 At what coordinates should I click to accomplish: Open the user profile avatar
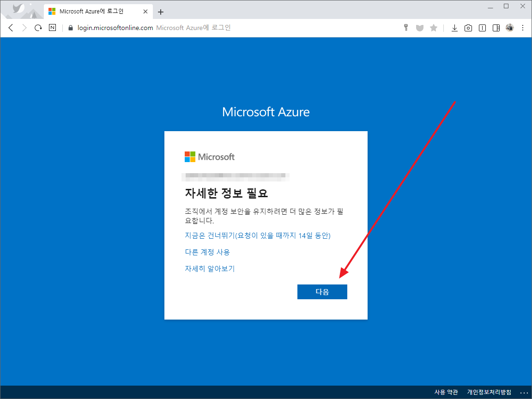pos(510,28)
